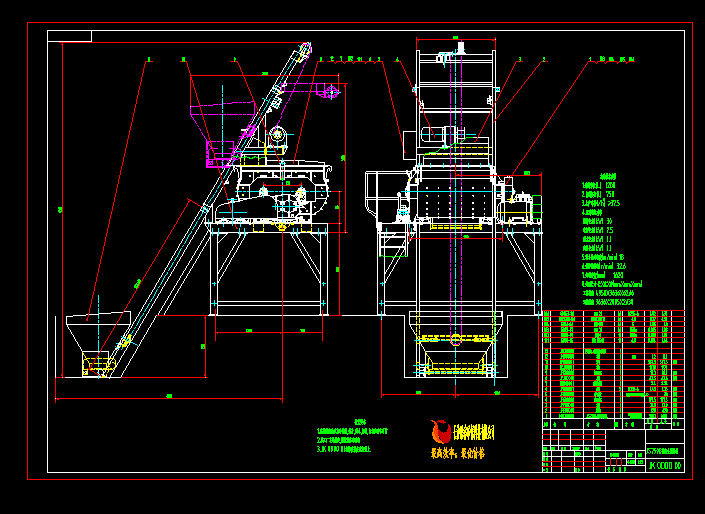This screenshot has width=705, height=514.
Task: Click the drawing number in title block
Action: point(665,465)
